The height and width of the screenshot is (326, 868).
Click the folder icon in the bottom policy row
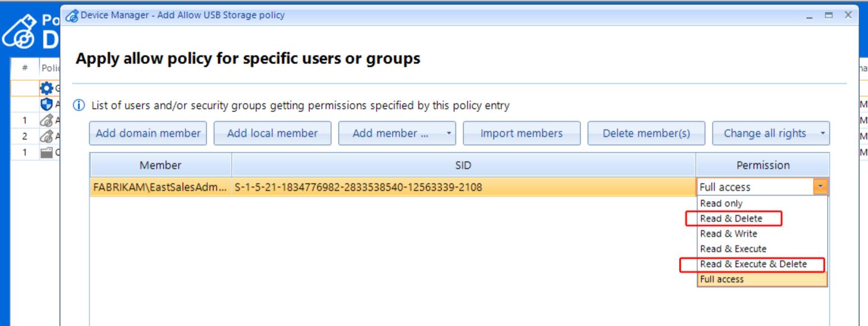[45, 151]
